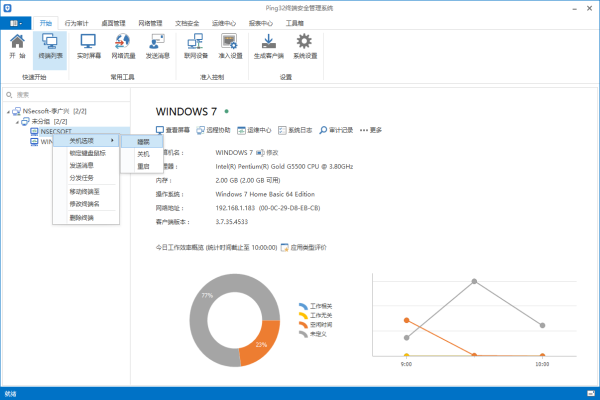
Task: Open the 联网设备 networked devices tool
Action: [x=196, y=46]
